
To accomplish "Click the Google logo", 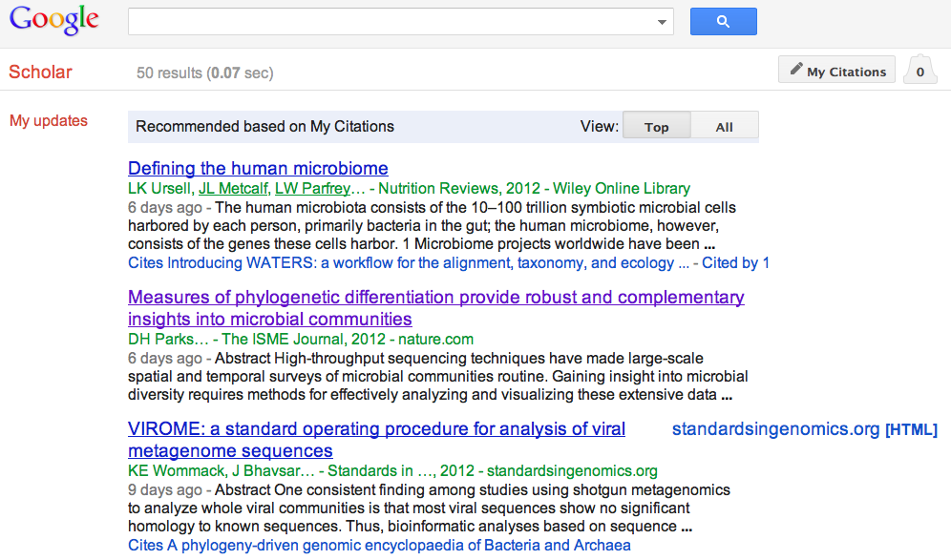I will [x=54, y=20].
